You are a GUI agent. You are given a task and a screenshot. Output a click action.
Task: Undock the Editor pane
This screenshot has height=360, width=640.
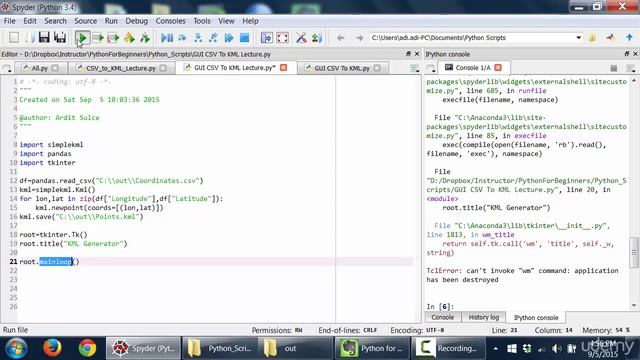coord(408,54)
